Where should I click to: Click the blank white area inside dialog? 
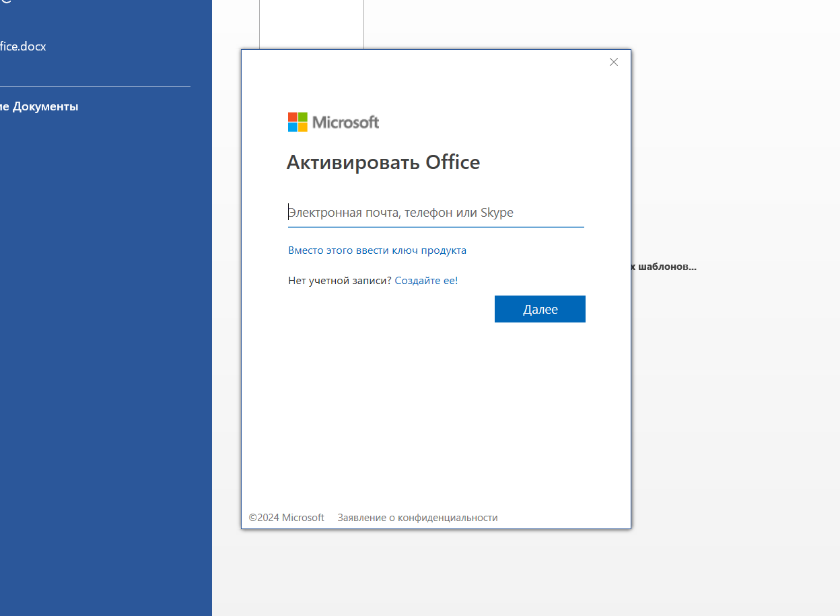click(435, 417)
